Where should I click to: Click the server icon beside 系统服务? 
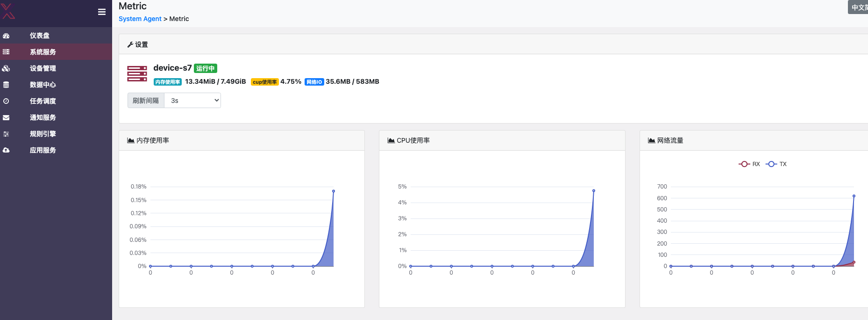(x=6, y=52)
